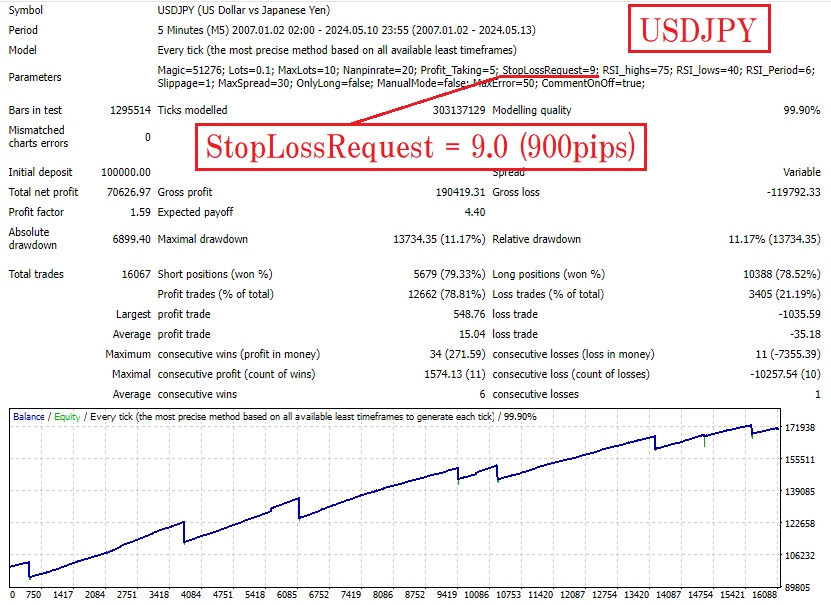
Task: Click Total net profit value '70626.97'
Action: [129, 192]
